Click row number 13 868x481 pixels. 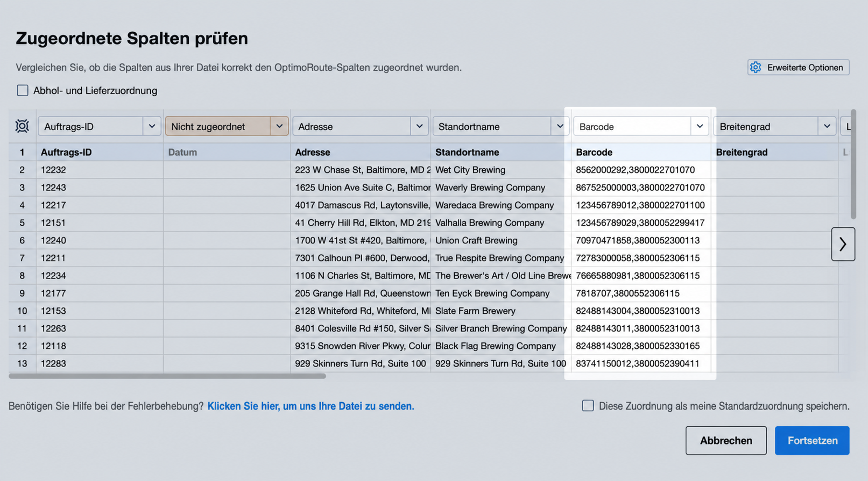(x=22, y=364)
